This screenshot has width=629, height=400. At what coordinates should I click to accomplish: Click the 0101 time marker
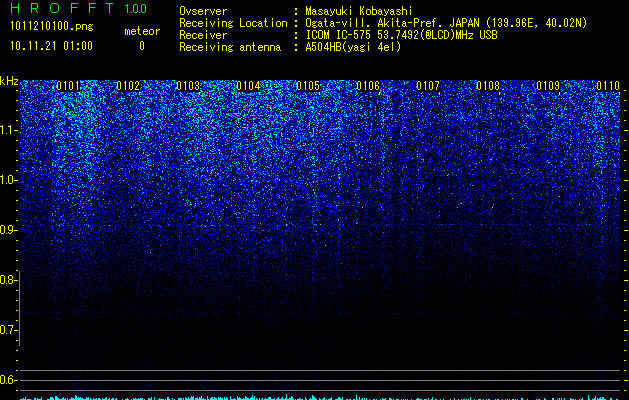tap(68, 86)
